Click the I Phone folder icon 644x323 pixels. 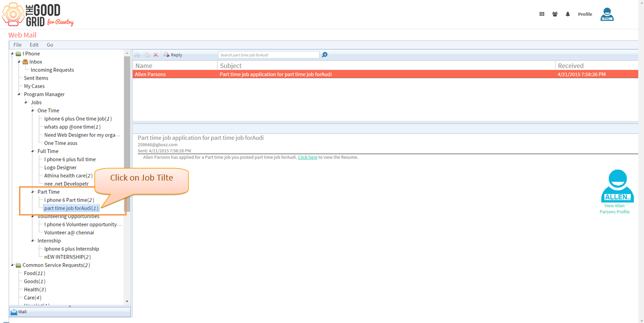[x=18, y=54]
